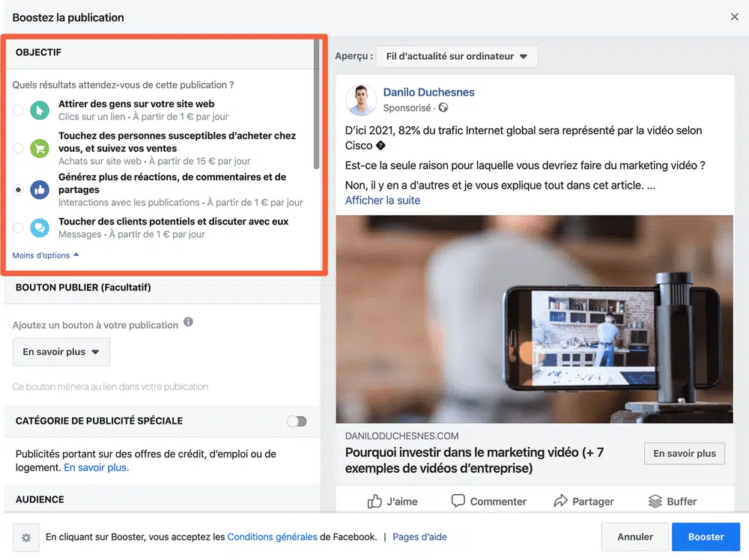This screenshot has width=749, height=560.
Task: Click the J'aime thumbs-up icon
Action: click(x=374, y=501)
